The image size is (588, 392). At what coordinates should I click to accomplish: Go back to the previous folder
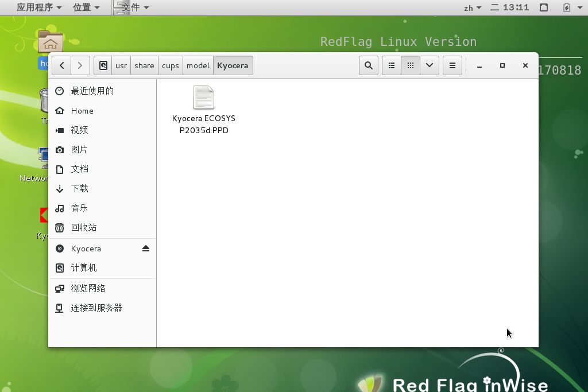pos(62,65)
